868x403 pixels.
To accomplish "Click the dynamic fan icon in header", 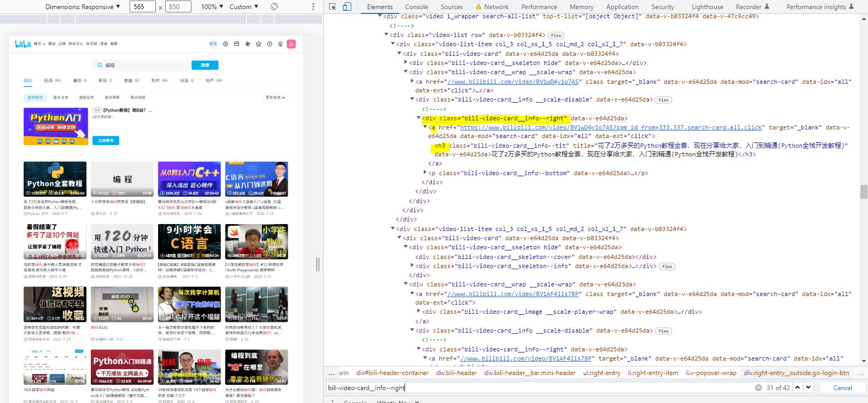I will tap(247, 44).
